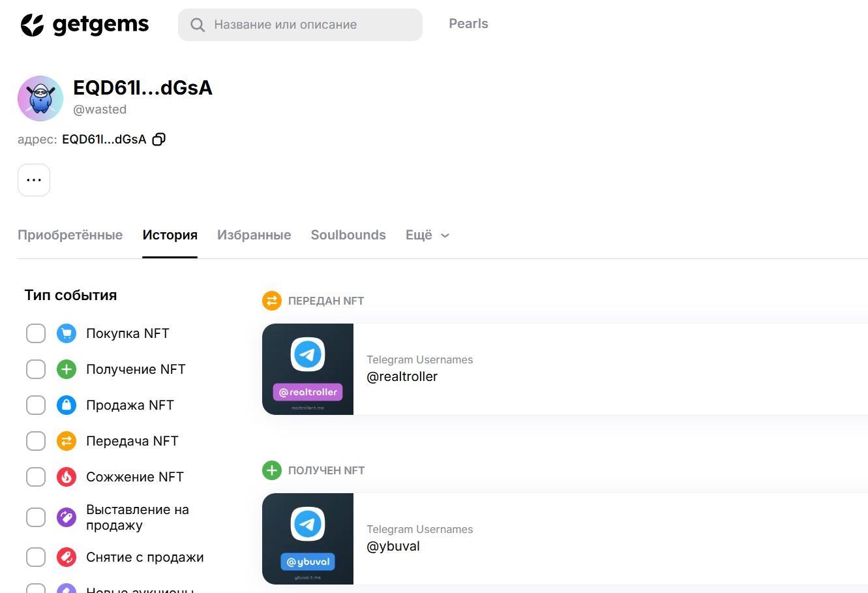This screenshot has width=868, height=593.
Task: Switch to the Приобретённые tab
Action: [70, 235]
